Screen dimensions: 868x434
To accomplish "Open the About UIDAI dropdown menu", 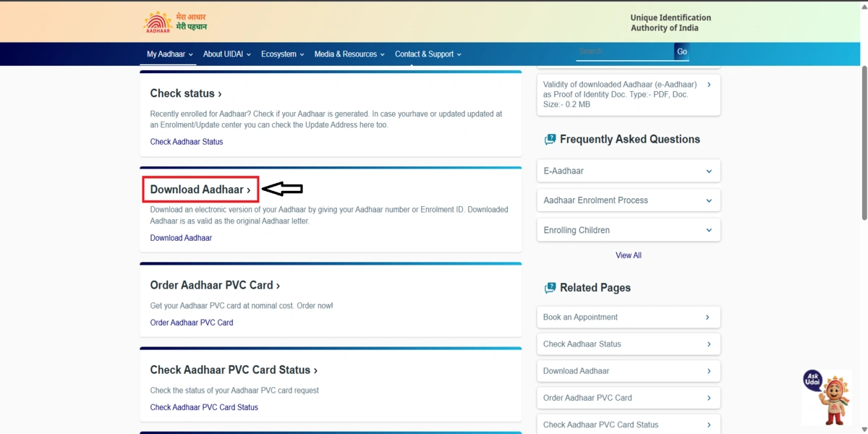I will pyautogui.click(x=223, y=54).
